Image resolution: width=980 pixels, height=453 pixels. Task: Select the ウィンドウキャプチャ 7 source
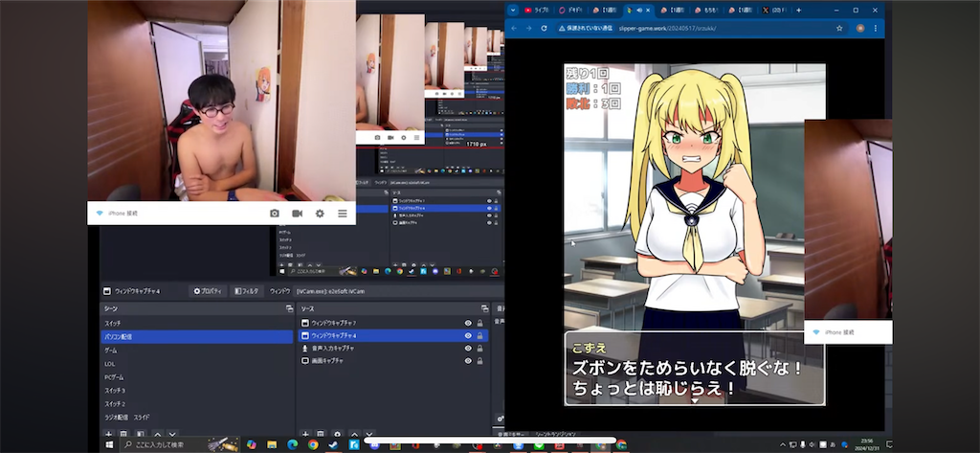tap(392, 323)
